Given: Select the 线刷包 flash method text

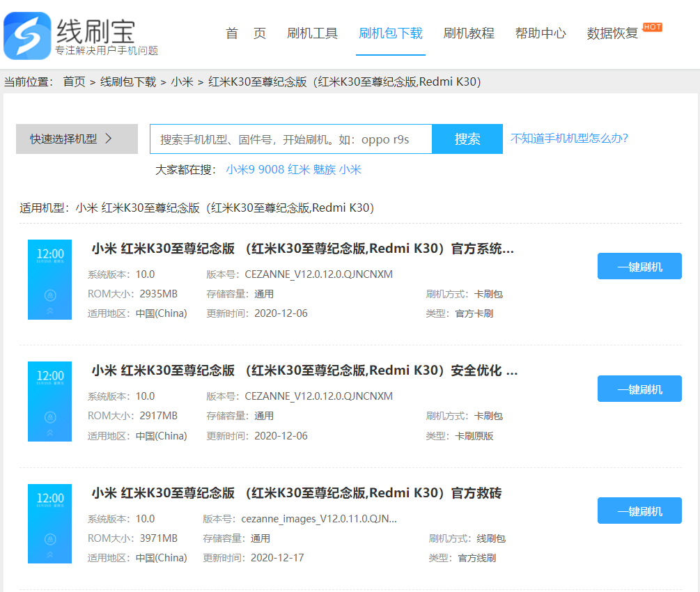Looking at the screenshot, I should click(491, 538).
